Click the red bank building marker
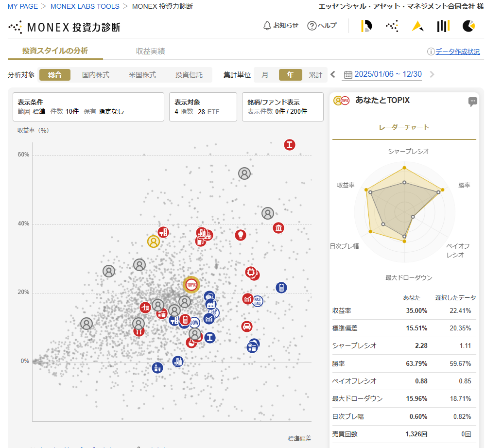The image size is (485, 448). [278, 228]
